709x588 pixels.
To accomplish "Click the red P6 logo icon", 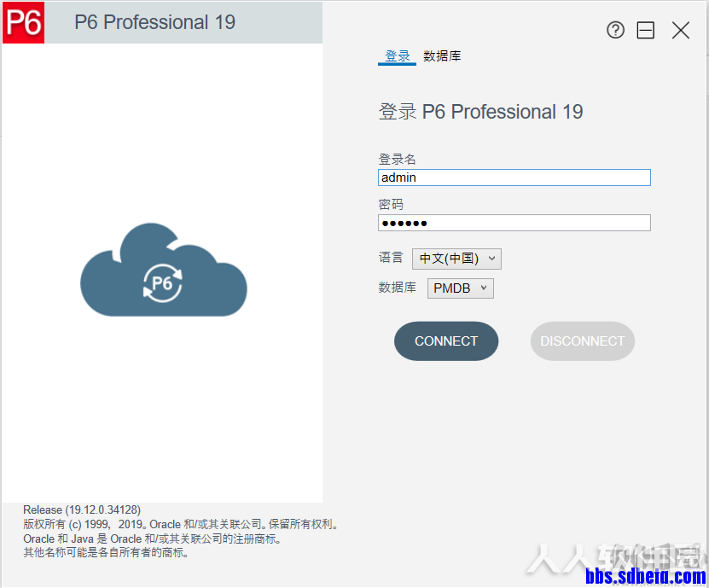I will tap(24, 22).
